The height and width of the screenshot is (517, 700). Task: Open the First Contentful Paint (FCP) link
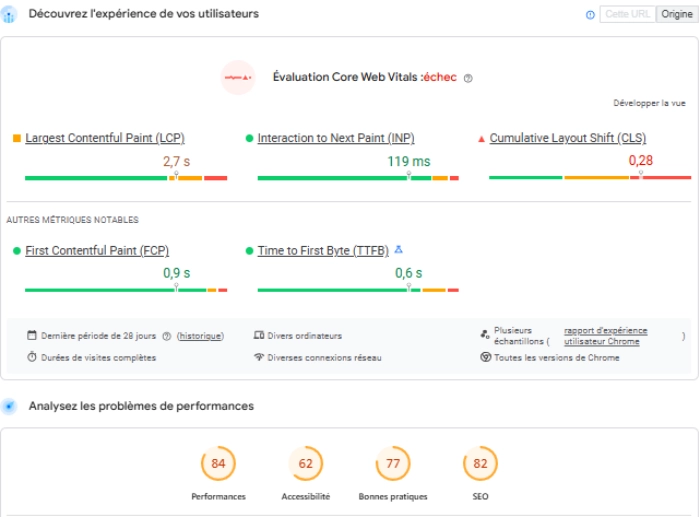pyautogui.click(x=97, y=250)
